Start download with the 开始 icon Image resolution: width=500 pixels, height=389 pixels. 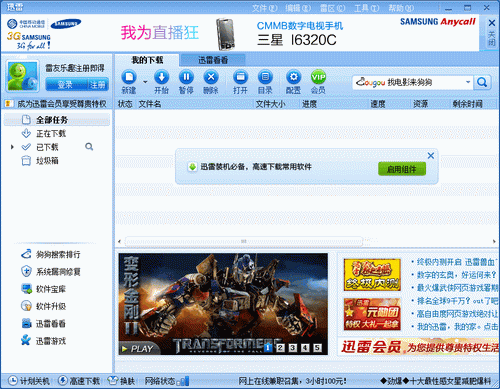tap(161, 77)
